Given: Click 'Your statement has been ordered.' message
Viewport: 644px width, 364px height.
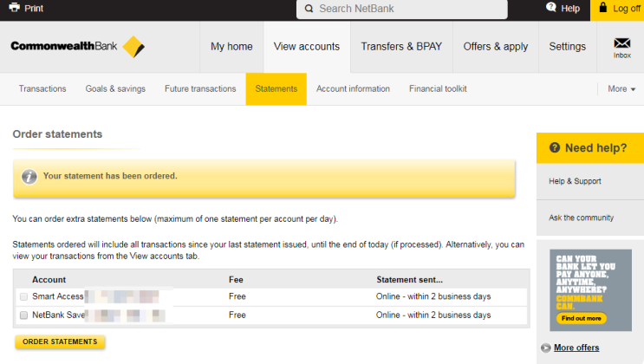Looking at the screenshot, I should coord(110,176).
